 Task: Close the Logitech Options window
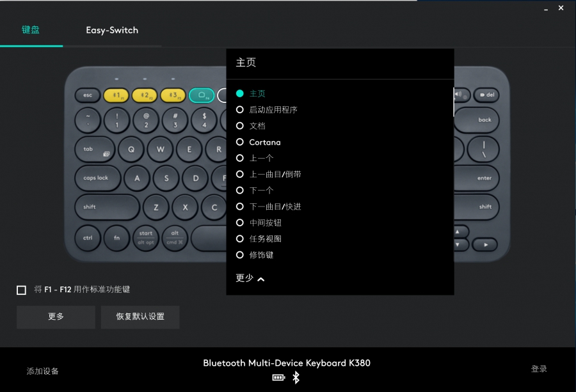coord(561,8)
